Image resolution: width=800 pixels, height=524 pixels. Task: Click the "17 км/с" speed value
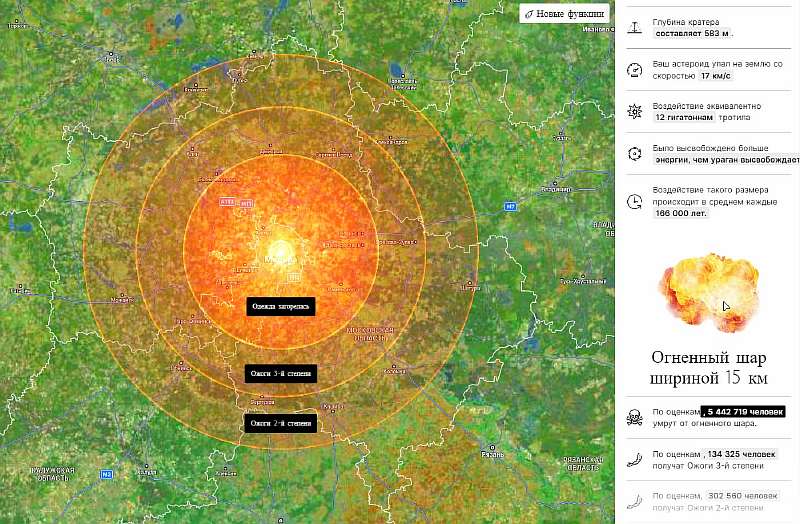[x=715, y=75]
